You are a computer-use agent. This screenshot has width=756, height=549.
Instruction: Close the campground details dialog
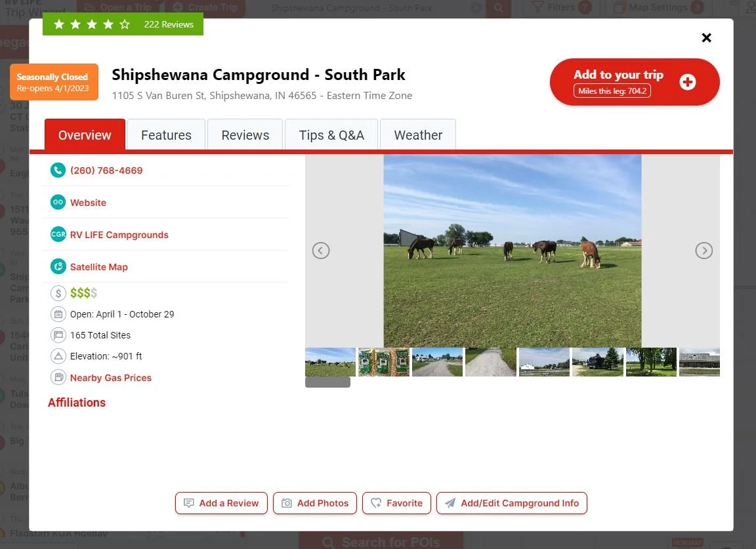pyautogui.click(x=706, y=37)
